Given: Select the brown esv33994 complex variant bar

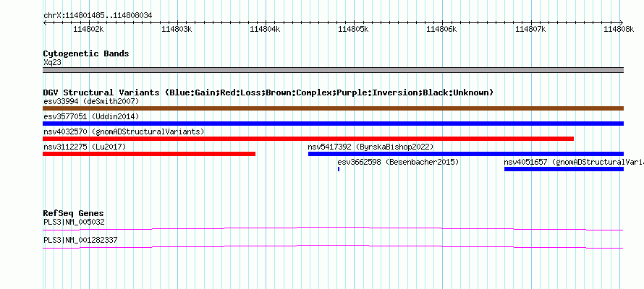Looking at the screenshot, I should tap(333, 108).
